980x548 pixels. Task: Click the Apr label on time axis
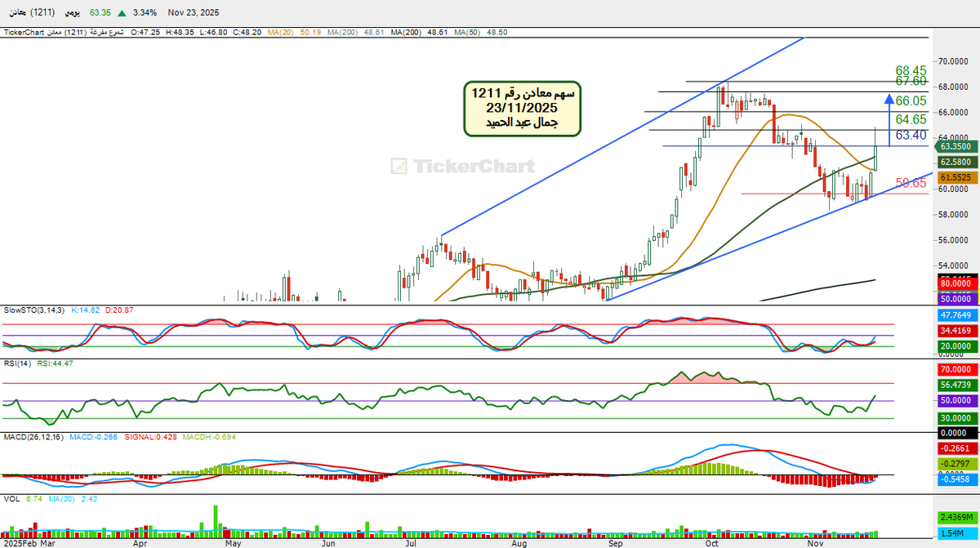(140, 542)
